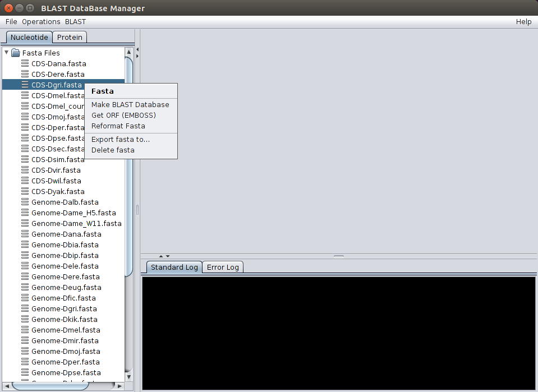
Task: Select Reformat Fasta in the context menu
Action: tap(131, 126)
